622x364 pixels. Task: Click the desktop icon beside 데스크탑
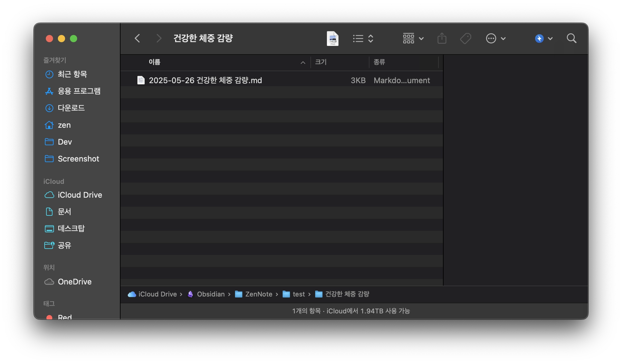point(49,229)
